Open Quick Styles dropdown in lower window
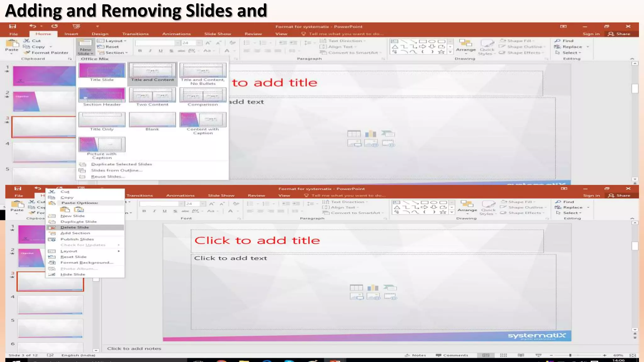This screenshot has width=644, height=362. point(488,207)
